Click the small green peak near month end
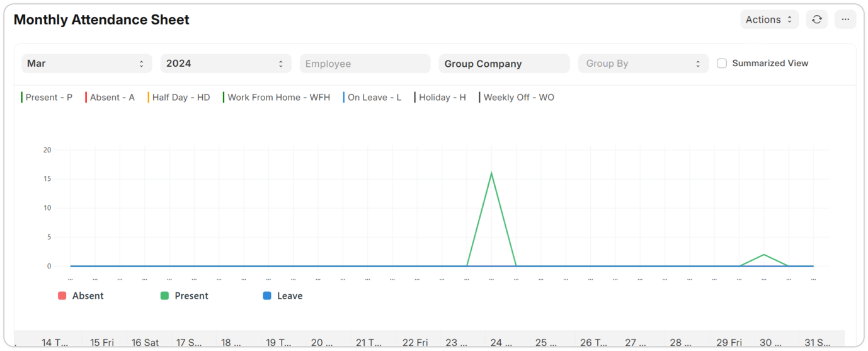The image size is (868, 351). tap(763, 255)
